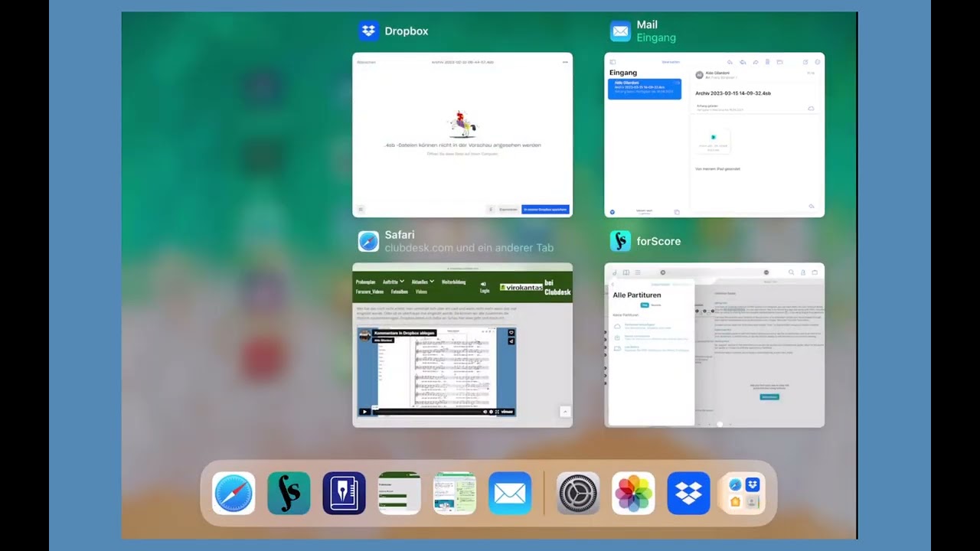Play the Vimeo video in Safari card
Image resolution: width=980 pixels, height=551 pixels.
tap(364, 412)
